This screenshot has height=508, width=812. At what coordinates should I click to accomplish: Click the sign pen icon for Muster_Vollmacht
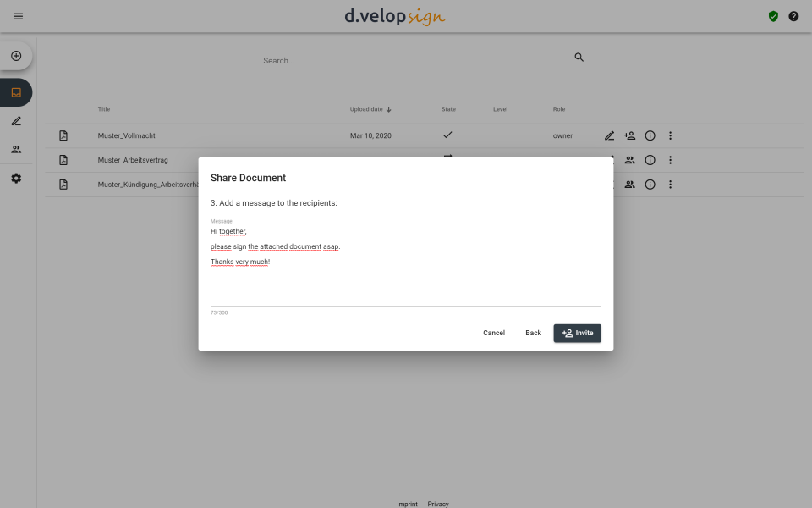point(610,135)
